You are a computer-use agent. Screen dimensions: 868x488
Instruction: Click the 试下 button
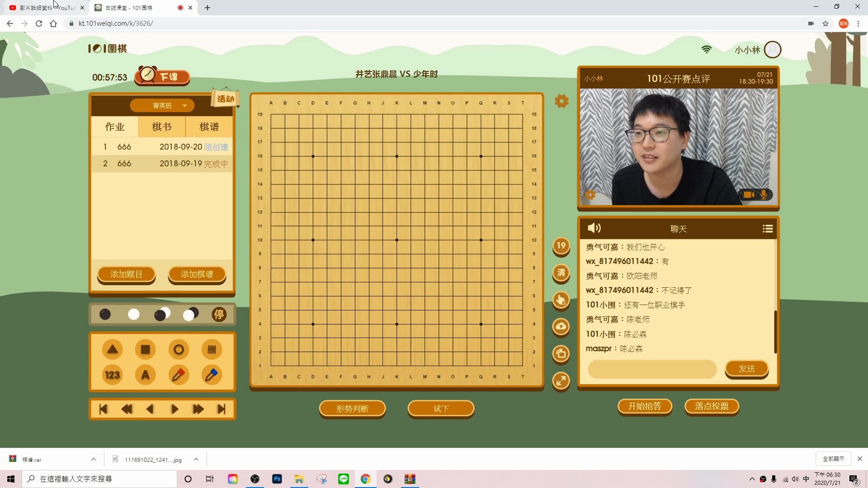click(x=441, y=409)
